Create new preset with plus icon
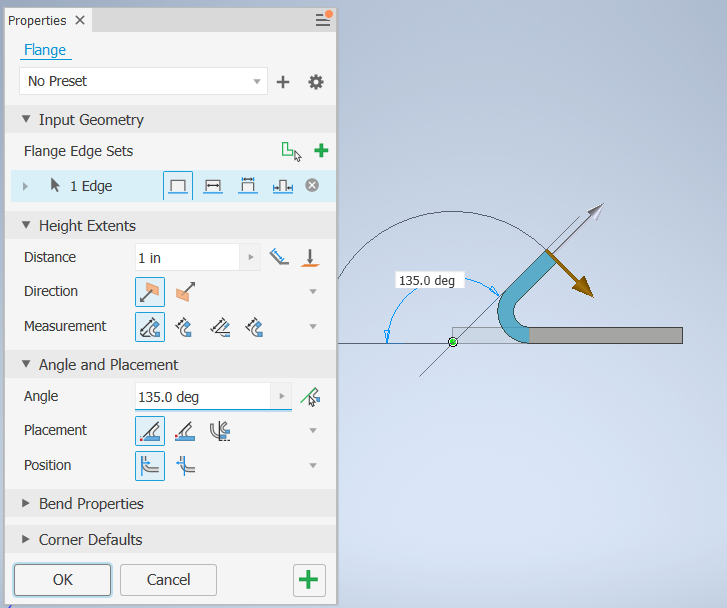This screenshot has height=608, width=727. [x=283, y=82]
